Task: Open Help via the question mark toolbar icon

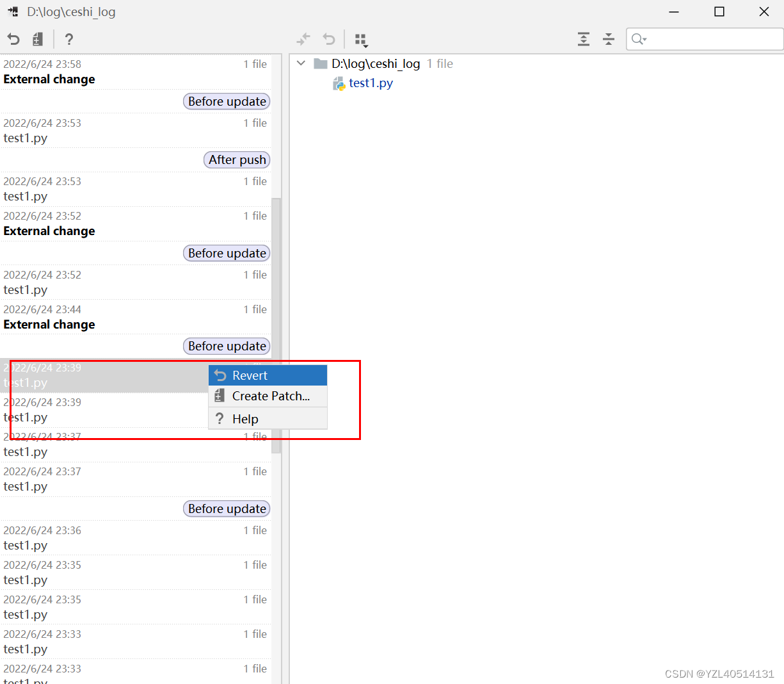Action: click(69, 40)
